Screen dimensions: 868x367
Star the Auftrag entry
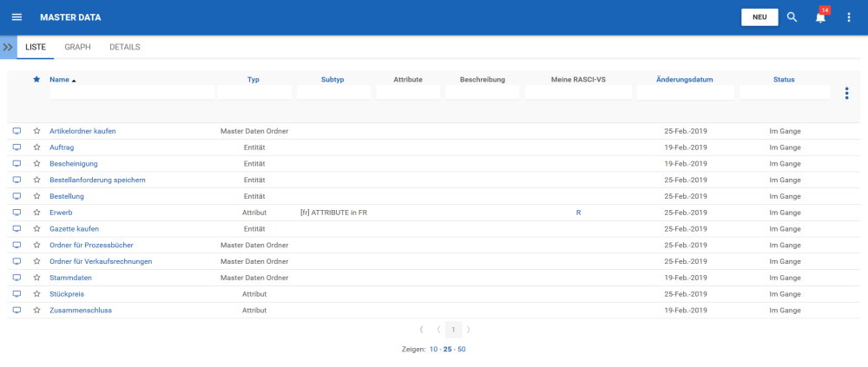tap(36, 147)
